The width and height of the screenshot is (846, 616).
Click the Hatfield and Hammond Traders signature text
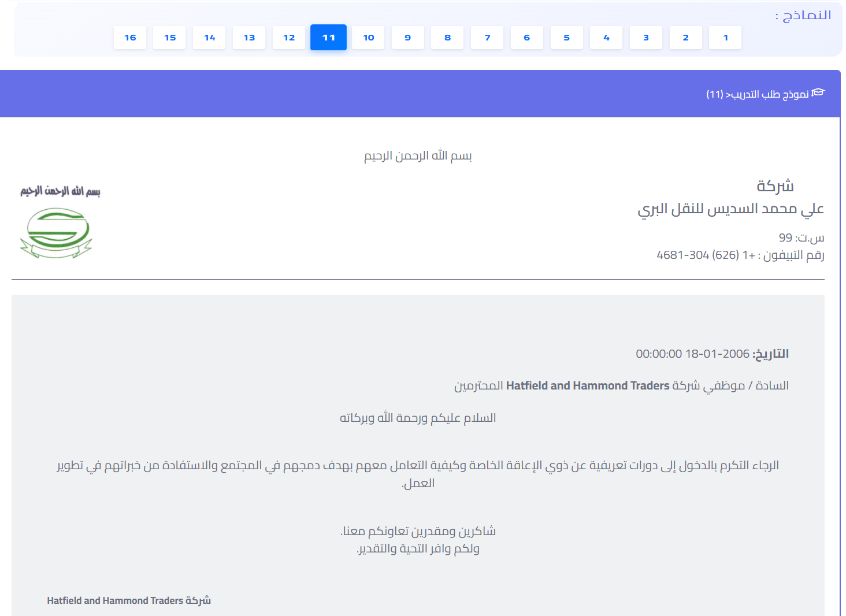[x=129, y=600]
